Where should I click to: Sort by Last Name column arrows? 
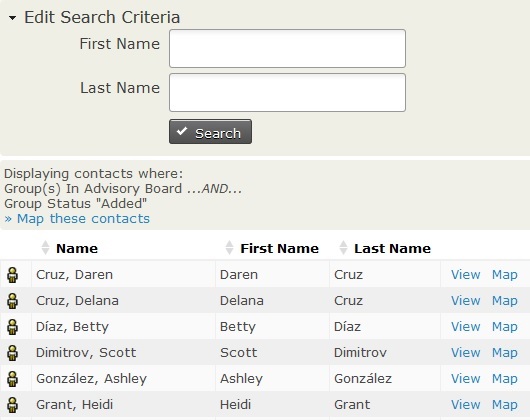343,248
